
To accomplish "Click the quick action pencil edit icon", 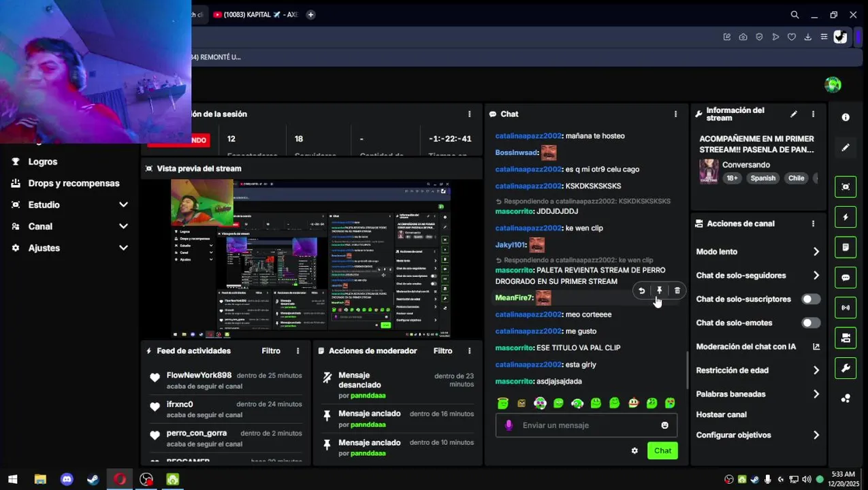I will pyautogui.click(x=846, y=148).
